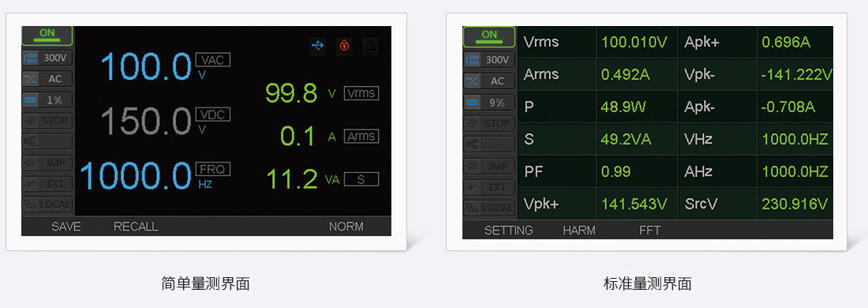This screenshot has width=868, height=308.
Task: Click the USB status icon on left screen
Action: [x=318, y=46]
